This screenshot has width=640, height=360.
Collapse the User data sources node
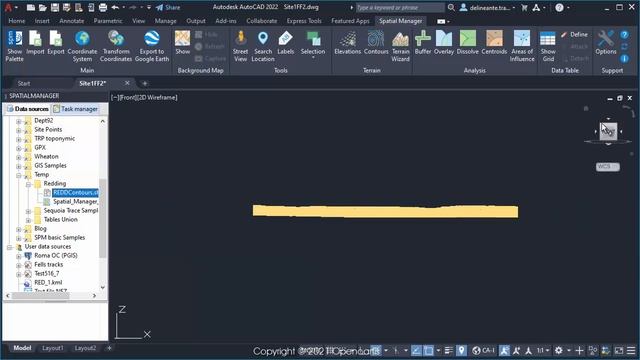(x=9, y=247)
